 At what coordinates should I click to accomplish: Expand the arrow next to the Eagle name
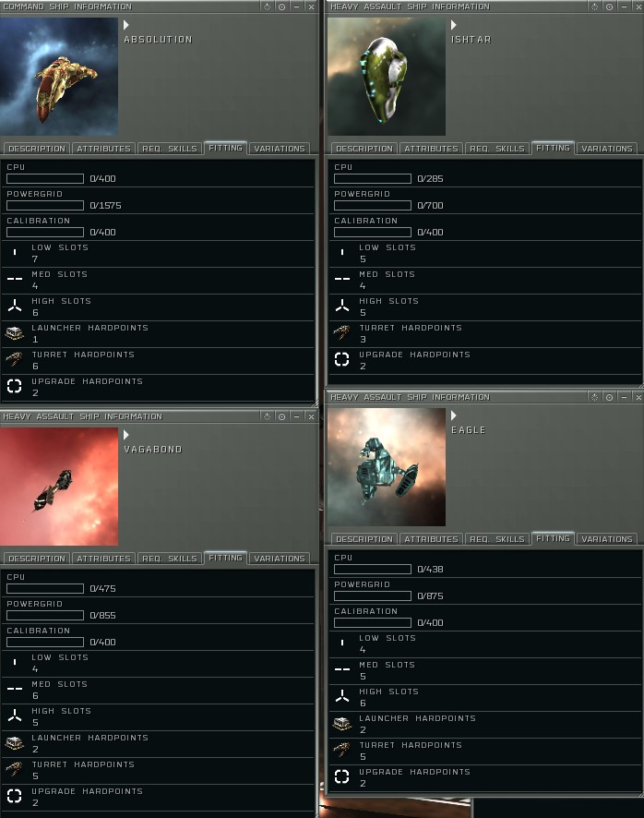[454, 415]
